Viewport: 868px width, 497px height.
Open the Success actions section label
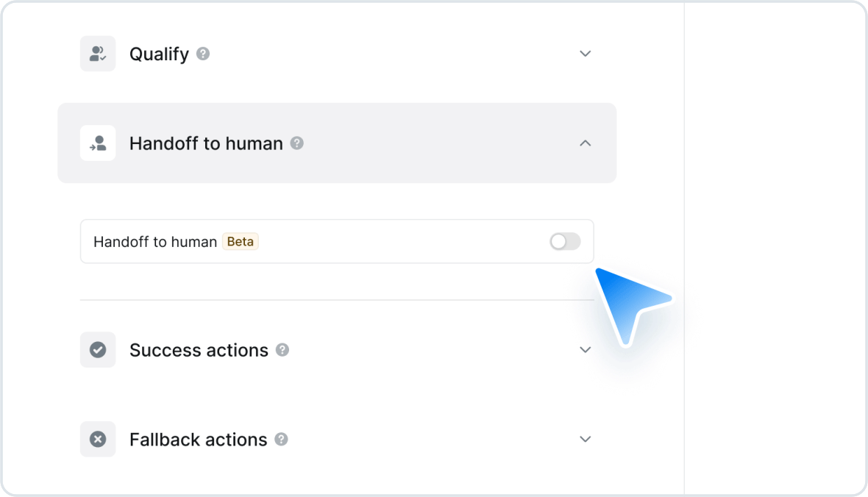pos(199,351)
